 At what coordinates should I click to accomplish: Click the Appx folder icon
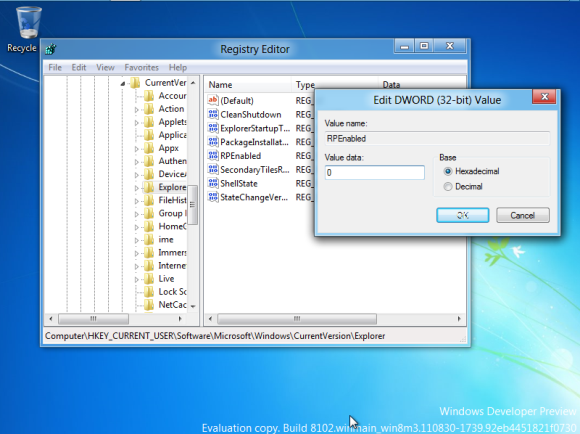click(149, 148)
